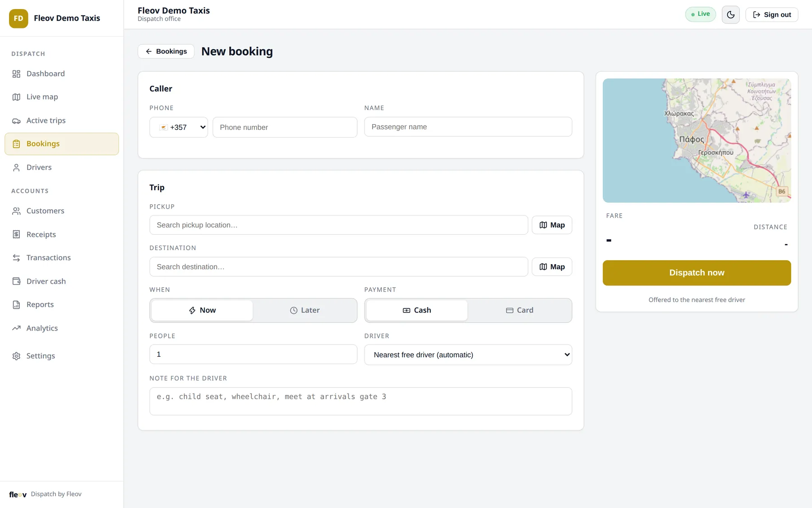Viewport: 812px width, 508px height.
Task: Focus the Search pickup location field
Action: [x=339, y=225]
